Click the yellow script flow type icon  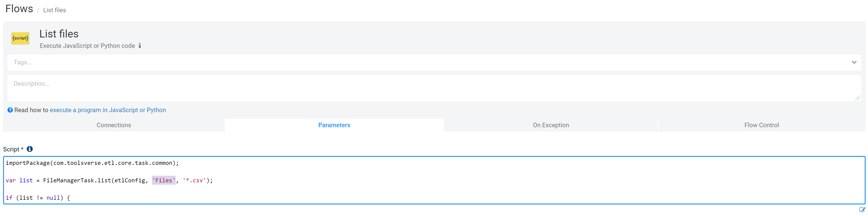coord(20,38)
